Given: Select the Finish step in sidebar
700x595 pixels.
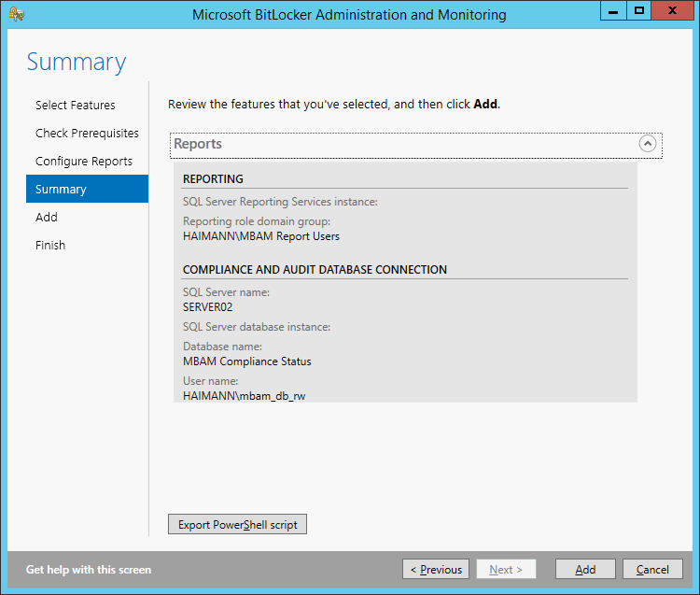Looking at the screenshot, I should coord(50,246).
